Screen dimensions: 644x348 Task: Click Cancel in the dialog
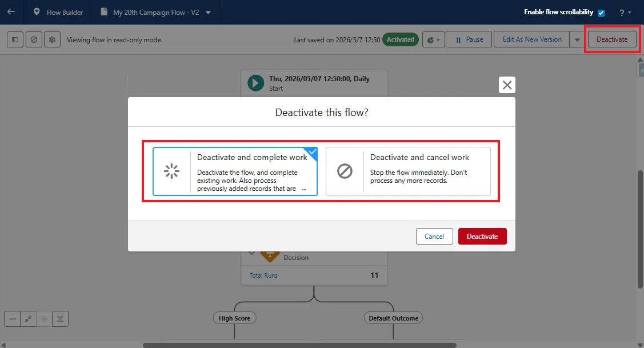click(434, 236)
